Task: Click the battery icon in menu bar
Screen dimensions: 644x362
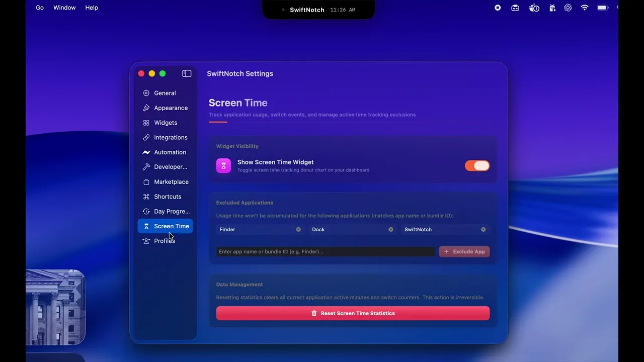Action: (602, 8)
